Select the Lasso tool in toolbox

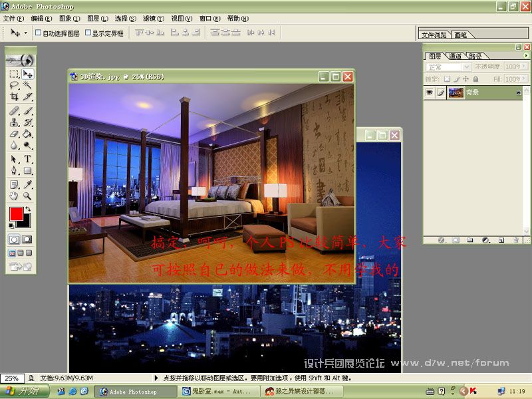coord(14,85)
